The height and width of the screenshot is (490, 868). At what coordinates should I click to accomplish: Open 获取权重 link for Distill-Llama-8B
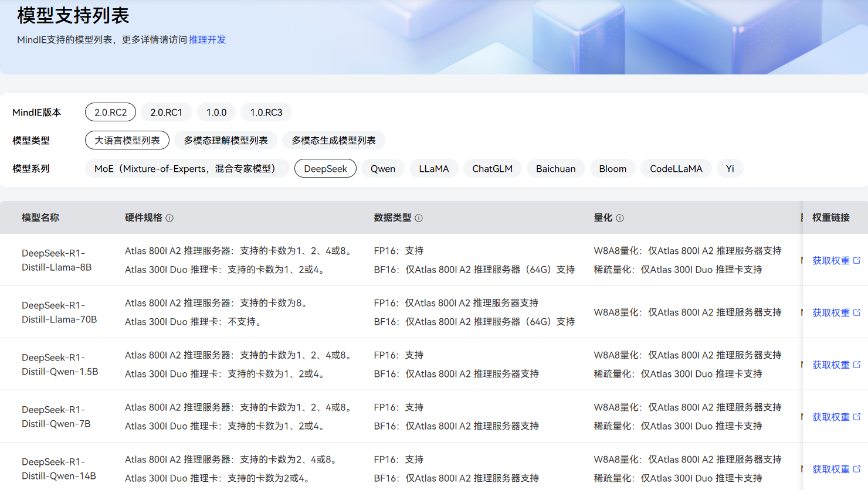(x=830, y=260)
